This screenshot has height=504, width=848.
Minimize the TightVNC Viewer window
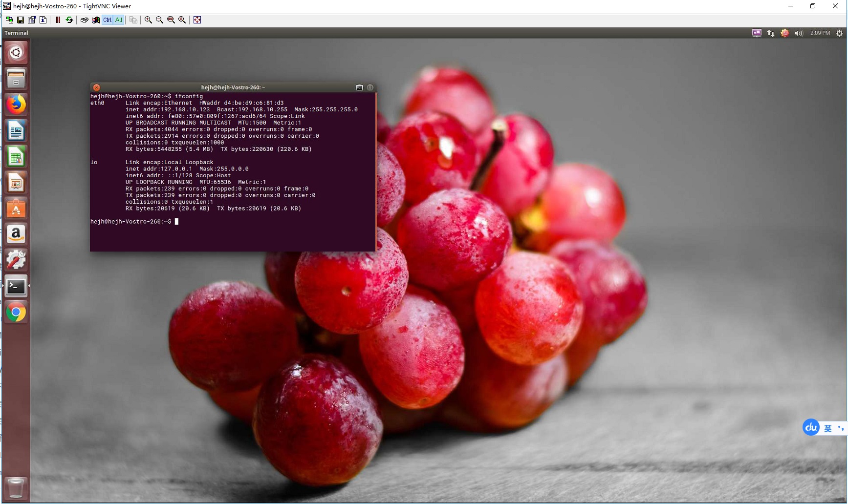pyautogui.click(x=790, y=6)
